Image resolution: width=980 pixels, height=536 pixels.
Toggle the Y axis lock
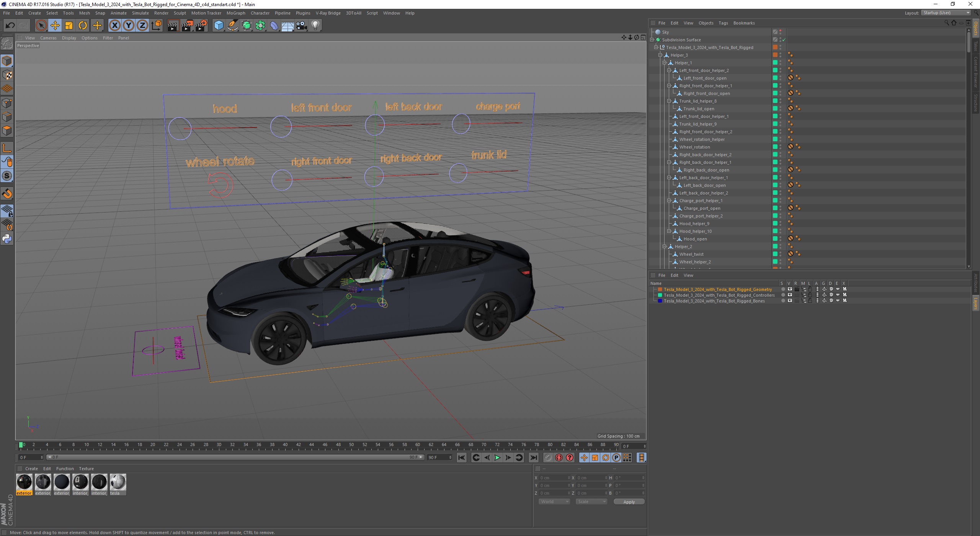pos(129,26)
